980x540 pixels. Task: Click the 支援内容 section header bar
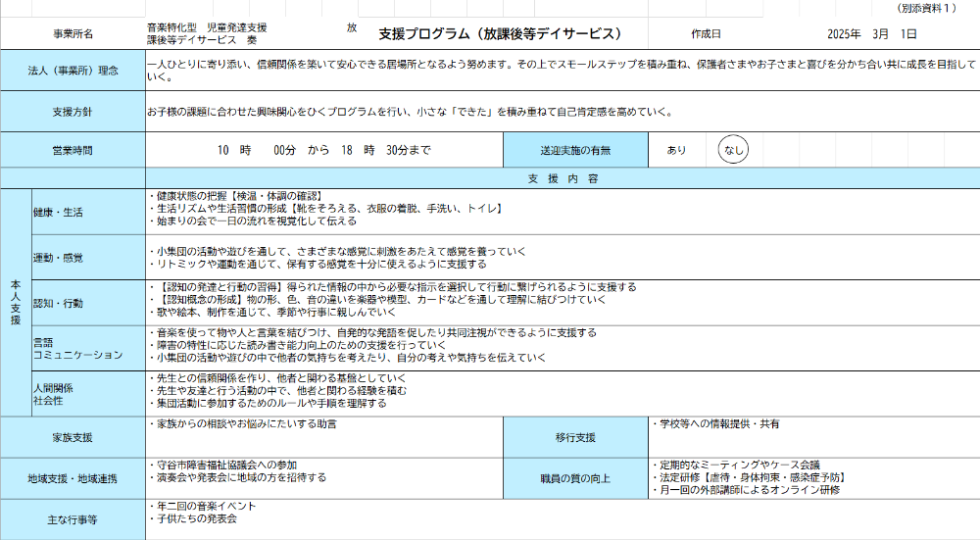[563, 179]
